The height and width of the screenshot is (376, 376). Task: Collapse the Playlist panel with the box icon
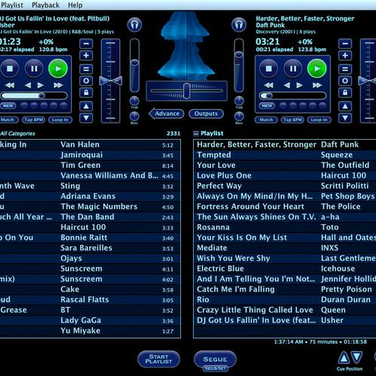(196, 134)
